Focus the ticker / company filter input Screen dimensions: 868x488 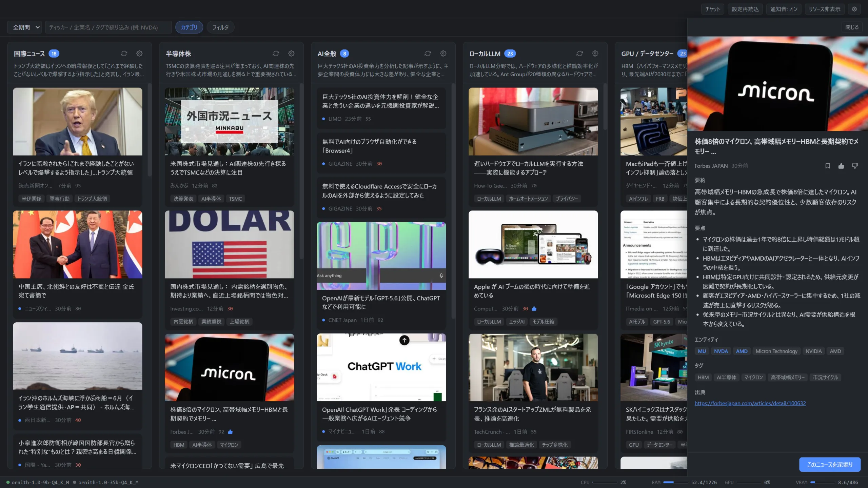[108, 27]
